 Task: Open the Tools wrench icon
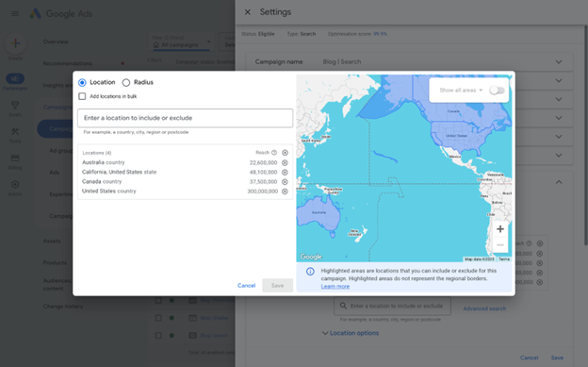pyautogui.click(x=15, y=131)
